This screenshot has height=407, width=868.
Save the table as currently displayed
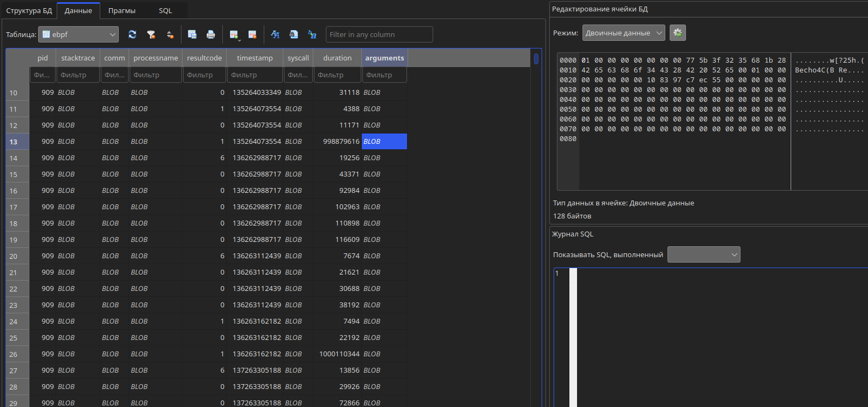[x=192, y=34]
